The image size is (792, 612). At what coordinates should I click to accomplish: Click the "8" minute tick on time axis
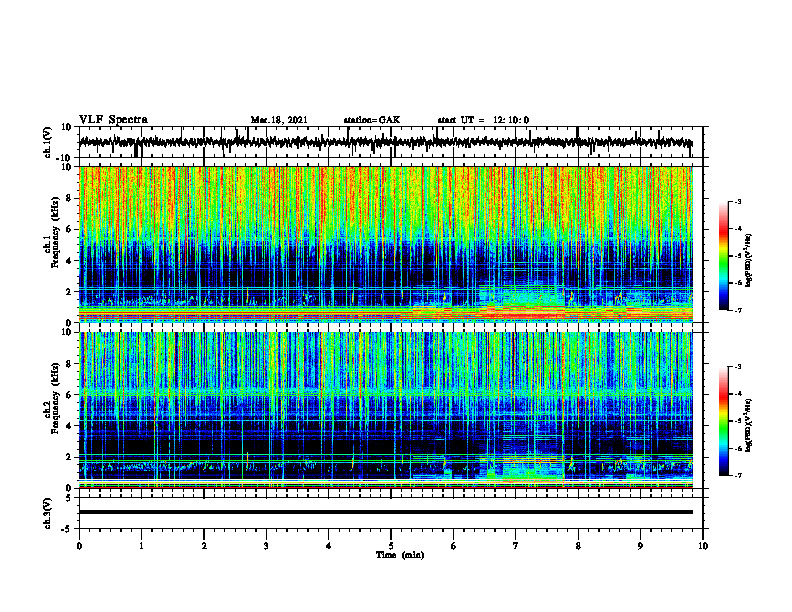[578, 546]
